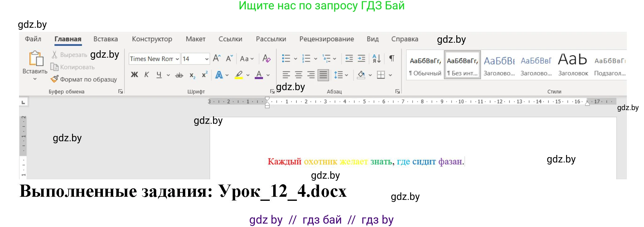Click Copy (Копировать) icon

click(54, 67)
